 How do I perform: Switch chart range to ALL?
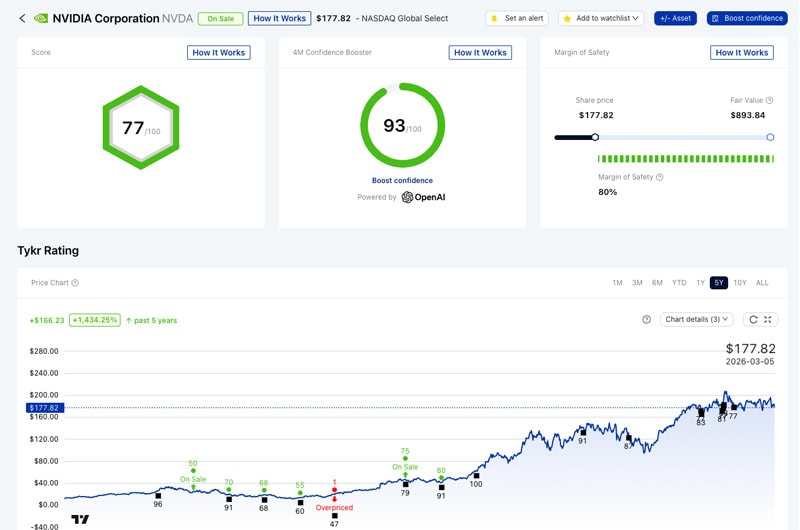point(762,283)
